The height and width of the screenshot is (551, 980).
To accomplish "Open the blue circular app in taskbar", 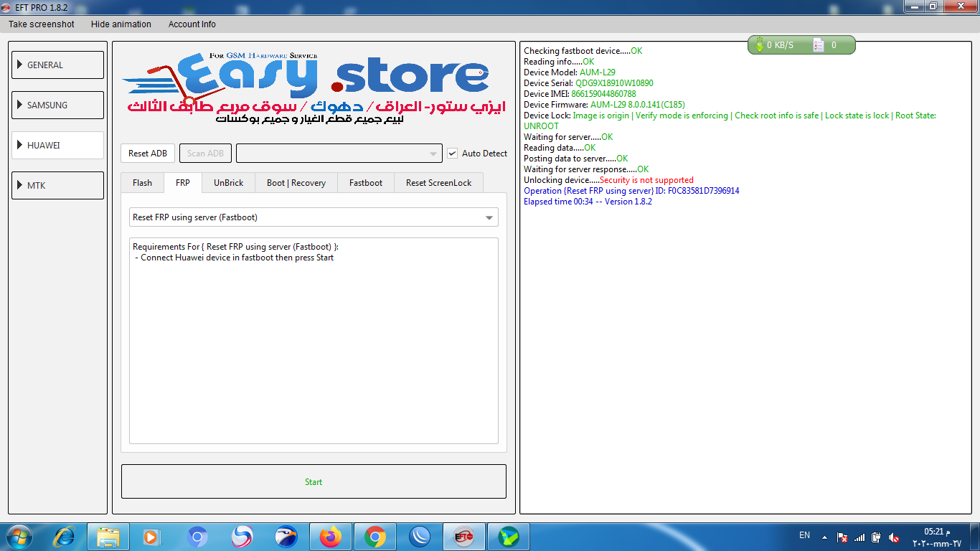I will point(420,536).
